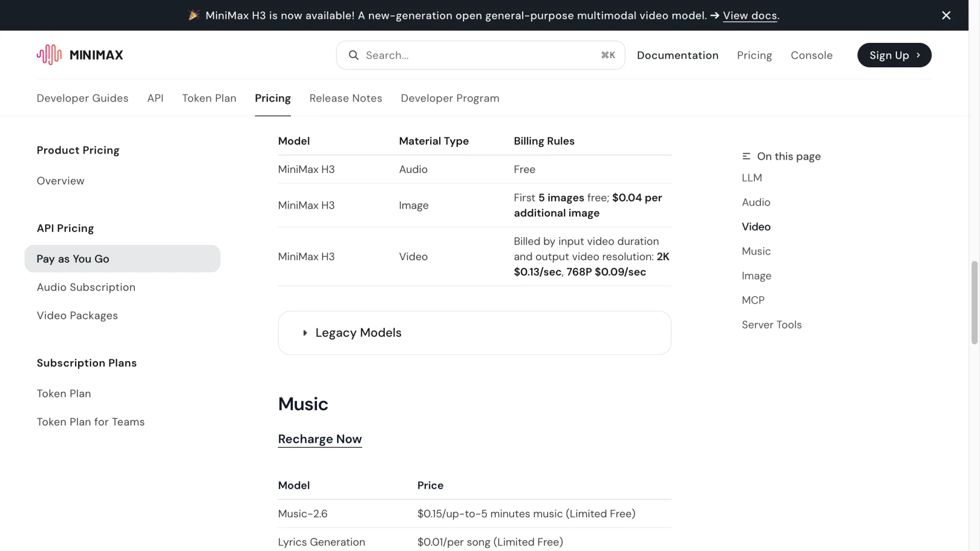The height and width of the screenshot is (551, 980).
Task: Click the Billing Rules column header
Action: [544, 141]
